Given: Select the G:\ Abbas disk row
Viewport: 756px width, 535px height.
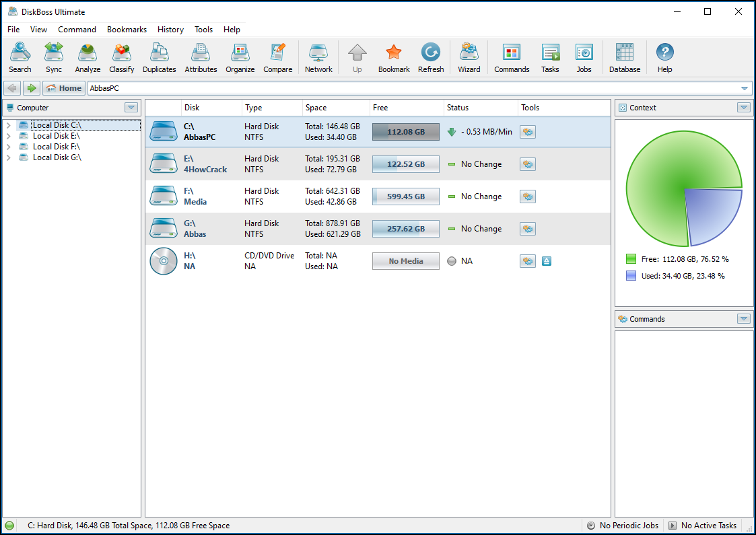Looking at the screenshot, I should click(x=378, y=229).
